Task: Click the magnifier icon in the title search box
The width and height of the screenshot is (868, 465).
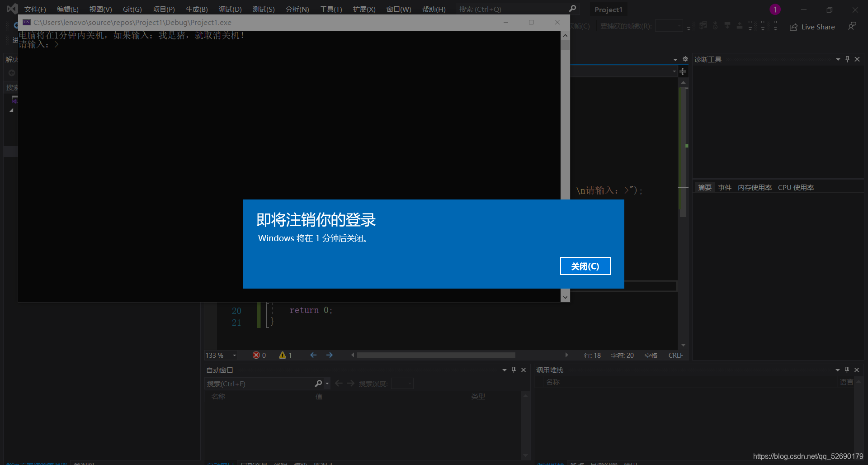Action: click(x=572, y=9)
